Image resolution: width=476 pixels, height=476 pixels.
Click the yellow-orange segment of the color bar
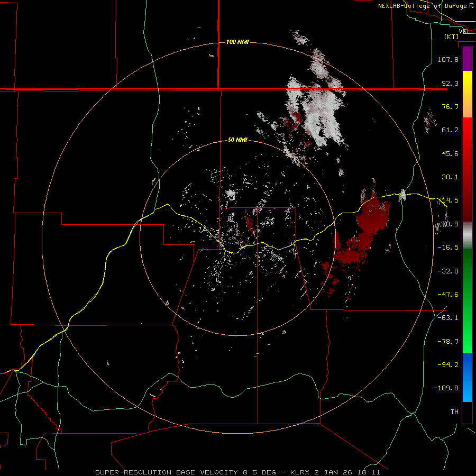pyautogui.click(x=467, y=94)
